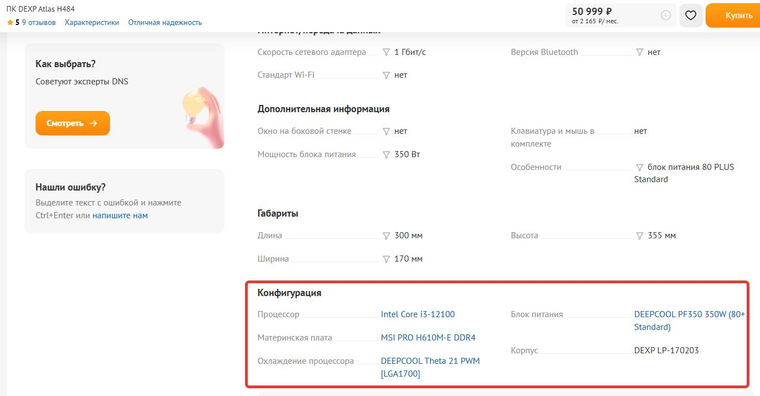Filter by width 170 мм
The width and height of the screenshot is (760, 396).
[386, 259]
